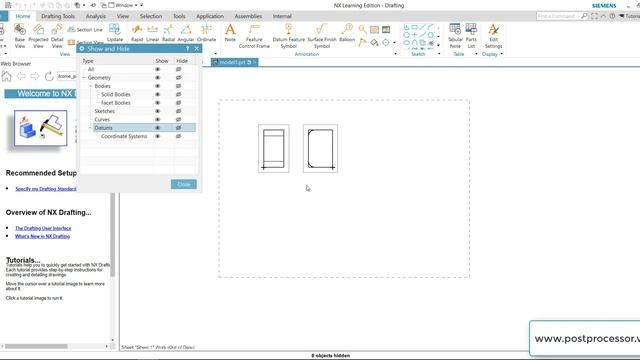
Task: Select the Detail View tool
Action: click(57, 36)
